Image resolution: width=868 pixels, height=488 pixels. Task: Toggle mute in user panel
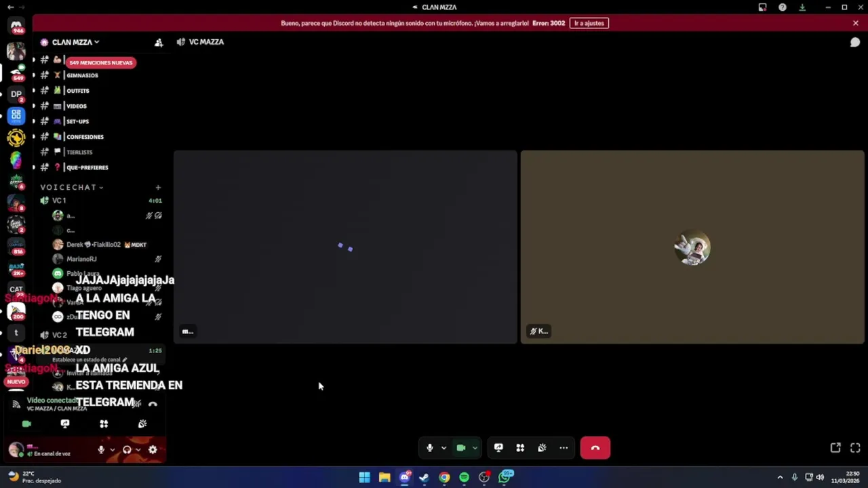coord(101,449)
